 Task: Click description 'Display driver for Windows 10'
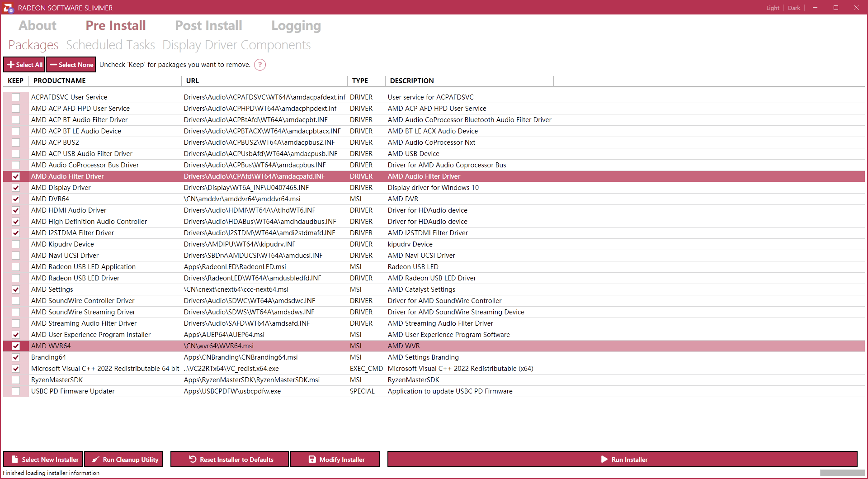[x=433, y=188]
